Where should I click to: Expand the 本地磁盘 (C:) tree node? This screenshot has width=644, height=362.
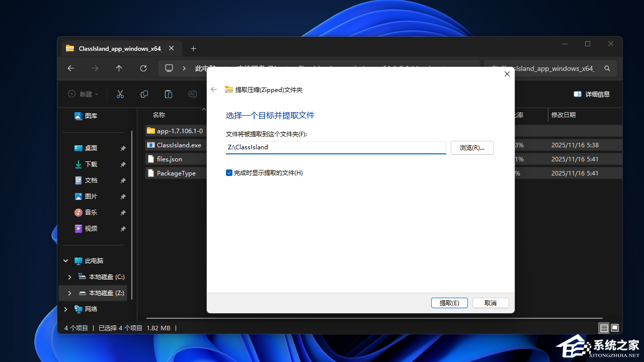(x=70, y=277)
